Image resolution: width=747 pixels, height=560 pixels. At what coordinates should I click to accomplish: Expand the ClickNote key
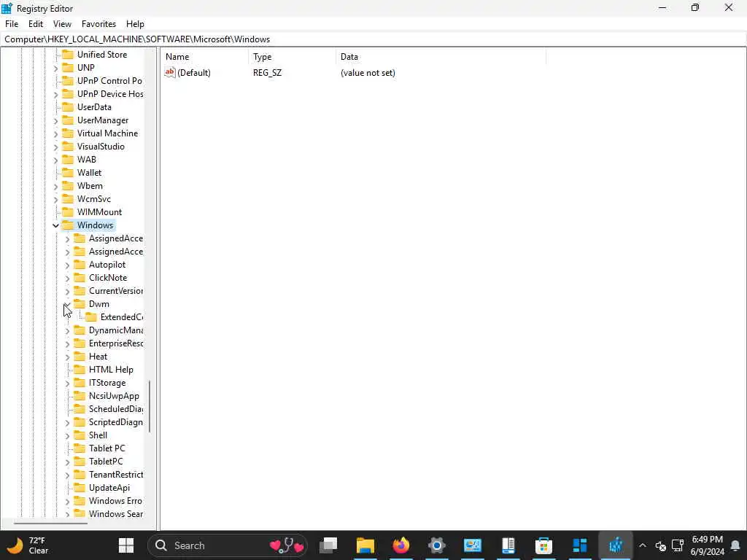point(67,278)
